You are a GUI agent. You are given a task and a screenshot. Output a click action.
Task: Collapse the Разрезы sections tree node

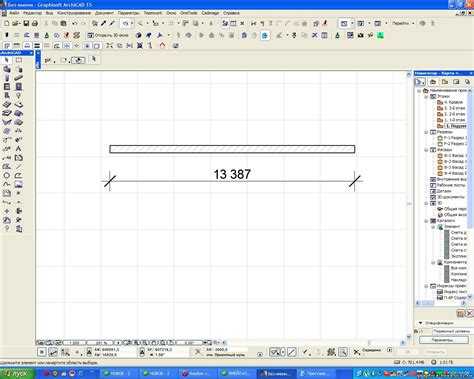click(x=426, y=132)
